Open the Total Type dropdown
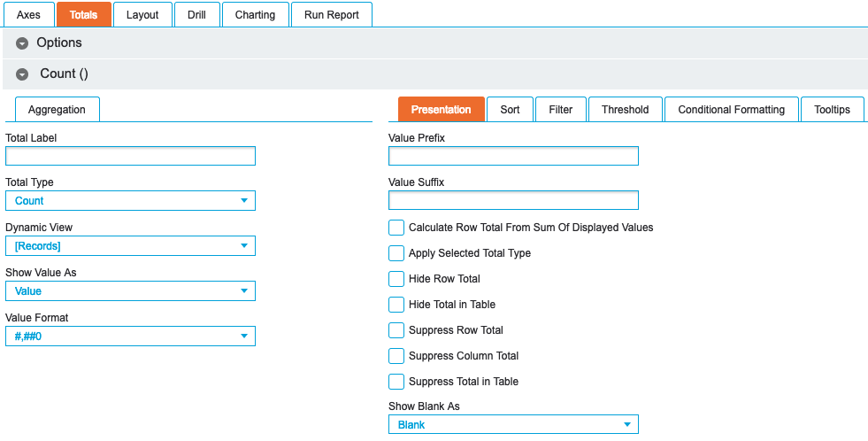The width and height of the screenshot is (868, 441). point(130,201)
